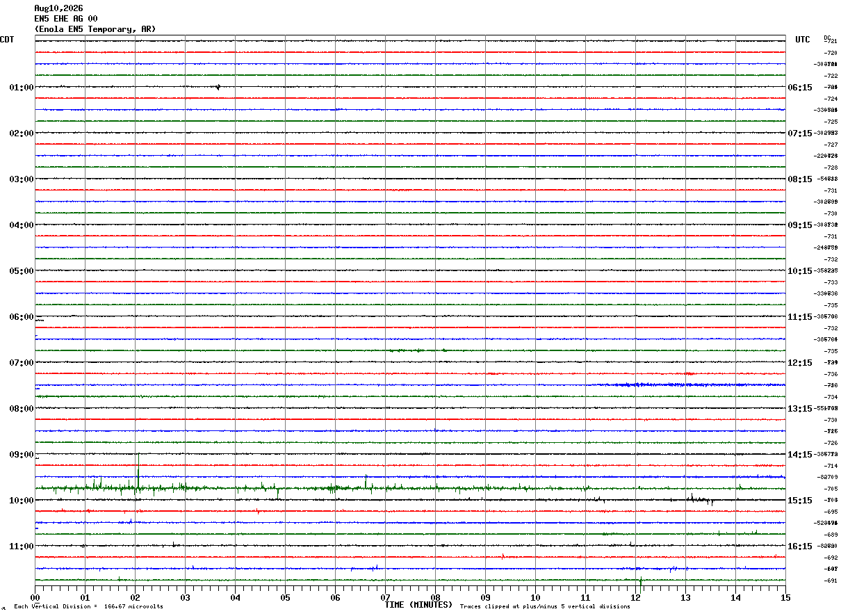The image size is (841, 616).
Task: Click the traces clipped footnote text
Action: pyautogui.click(x=545, y=607)
